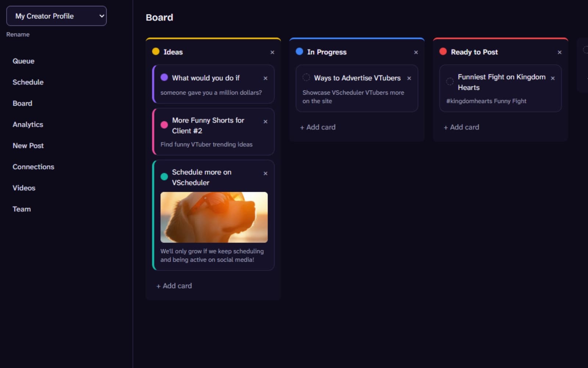Remove the Ideas column with its X

[x=272, y=52]
